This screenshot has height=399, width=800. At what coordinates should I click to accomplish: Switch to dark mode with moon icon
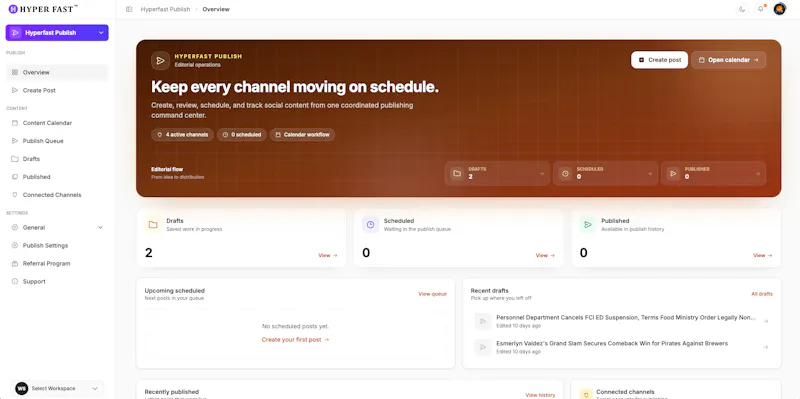pyautogui.click(x=742, y=9)
